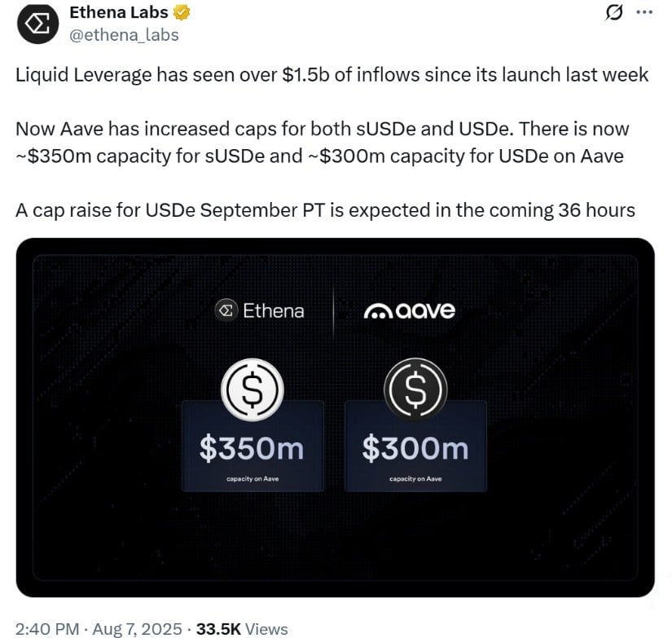Click the Aug 7, 2025 date
Screen dimensions: 672x638
[137, 629]
